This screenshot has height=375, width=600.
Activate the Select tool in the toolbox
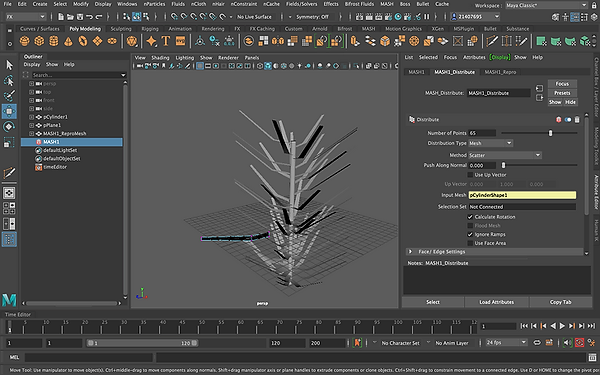pos(9,65)
